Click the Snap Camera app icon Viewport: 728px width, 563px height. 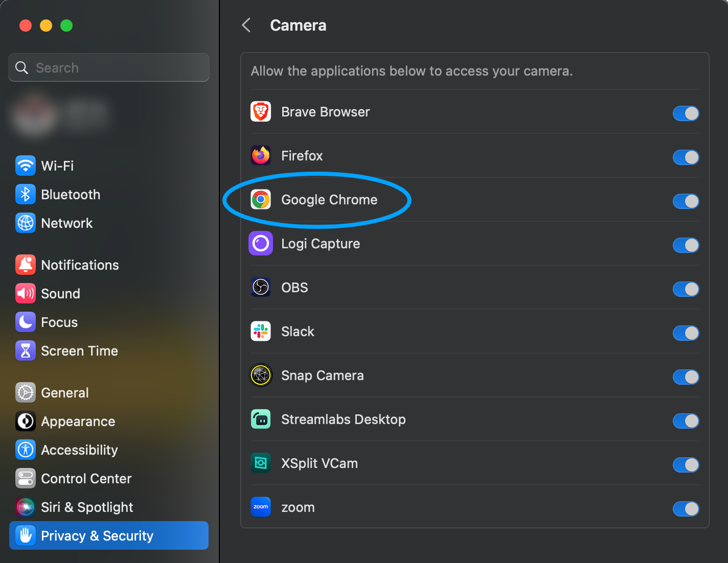click(261, 375)
